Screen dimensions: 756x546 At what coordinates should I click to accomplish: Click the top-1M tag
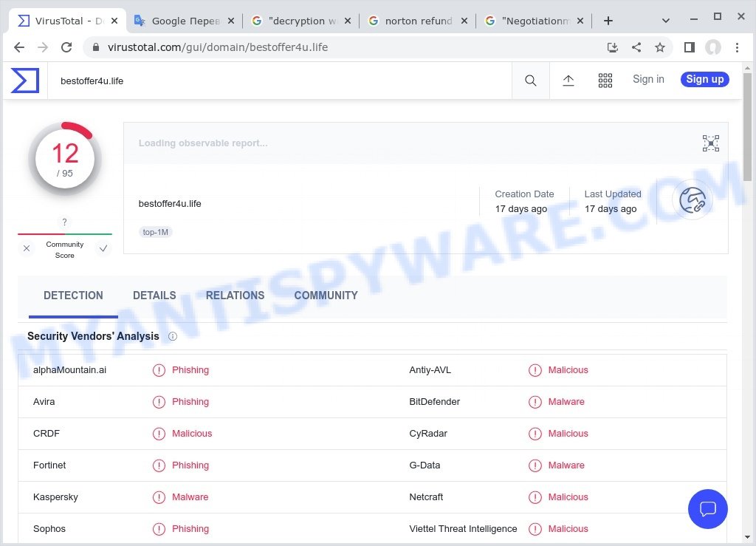click(155, 232)
